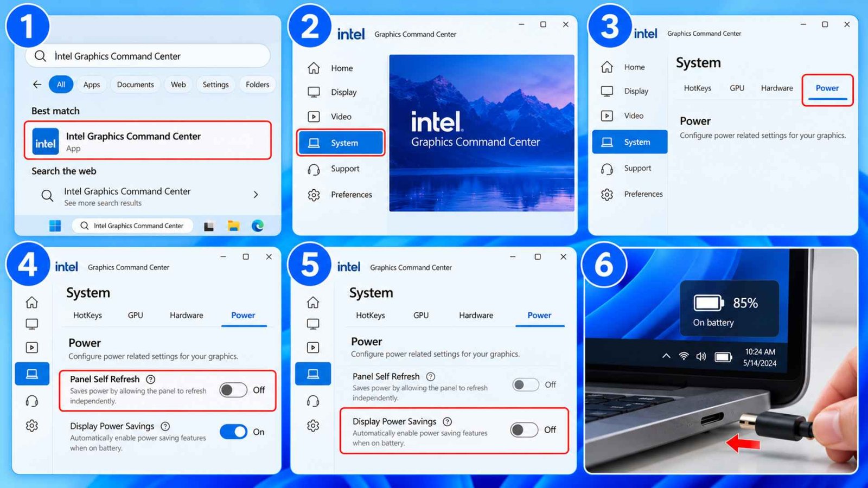868x488 pixels.
Task: Choose the Settings search filter
Action: coord(216,85)
